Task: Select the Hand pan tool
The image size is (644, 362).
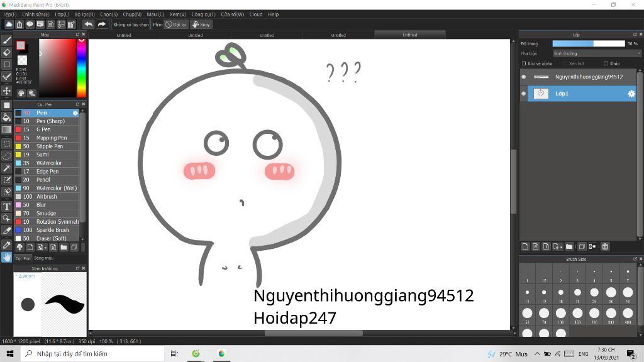Action: coord(6,257)
